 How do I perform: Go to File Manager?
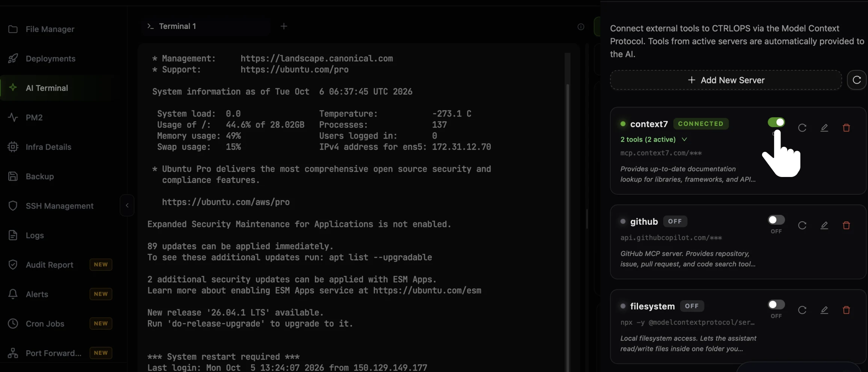[50, 29]
